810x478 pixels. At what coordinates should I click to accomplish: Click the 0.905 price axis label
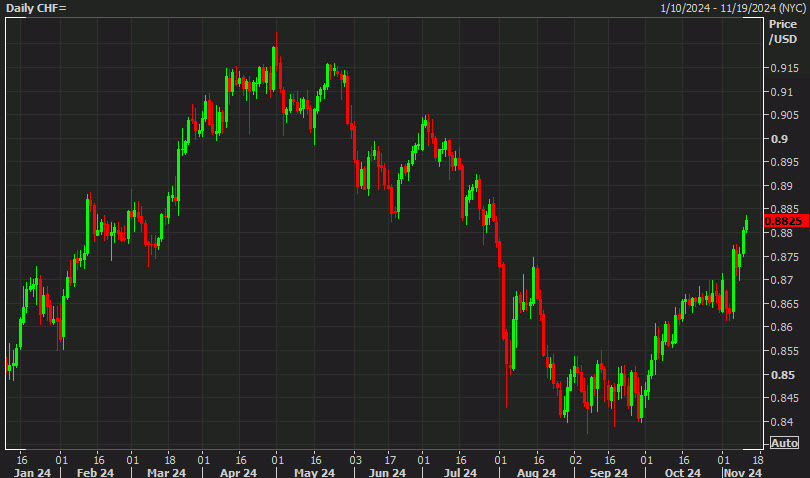pos(784,115)
